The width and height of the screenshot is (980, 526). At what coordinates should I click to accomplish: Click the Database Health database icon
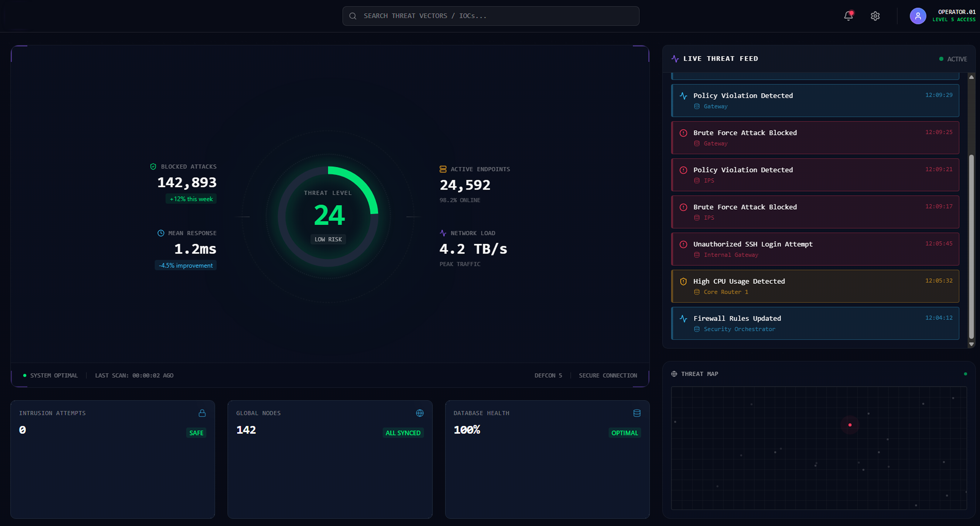(637, 413)
